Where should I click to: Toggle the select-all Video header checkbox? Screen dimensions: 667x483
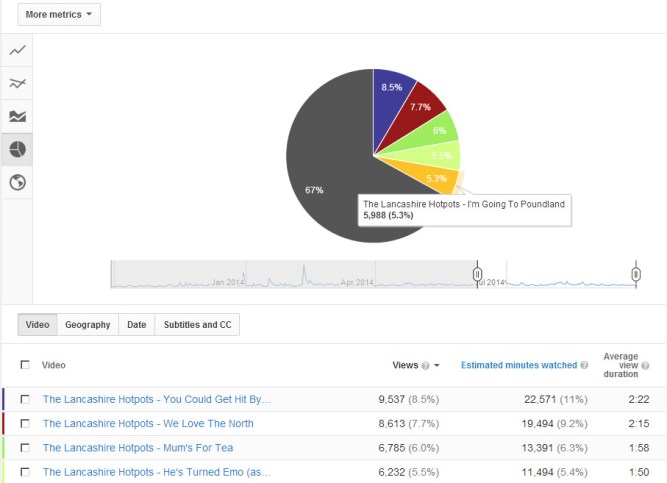pos(25,365)
